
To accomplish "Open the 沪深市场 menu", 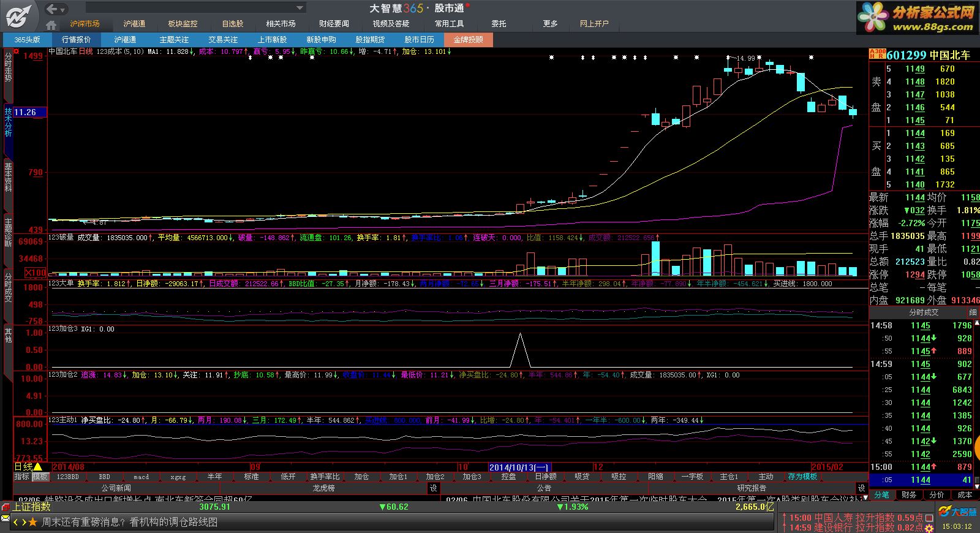I will (85, 24).
